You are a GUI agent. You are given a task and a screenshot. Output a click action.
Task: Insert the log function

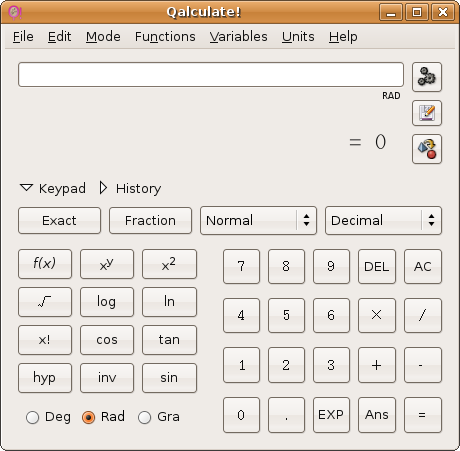pyautogui.click(x=107, y=302)
